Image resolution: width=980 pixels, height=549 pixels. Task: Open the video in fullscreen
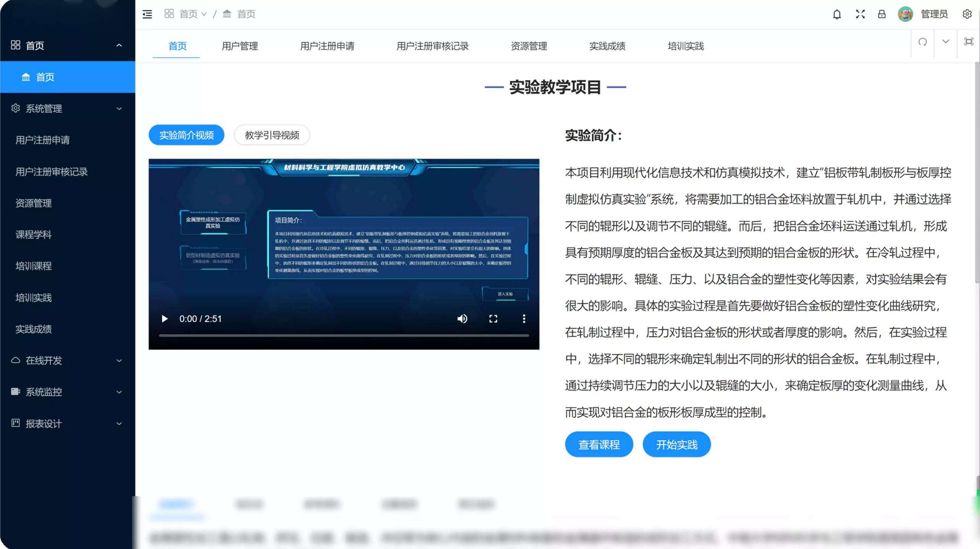pyautogui.click(x=493, y=319)
